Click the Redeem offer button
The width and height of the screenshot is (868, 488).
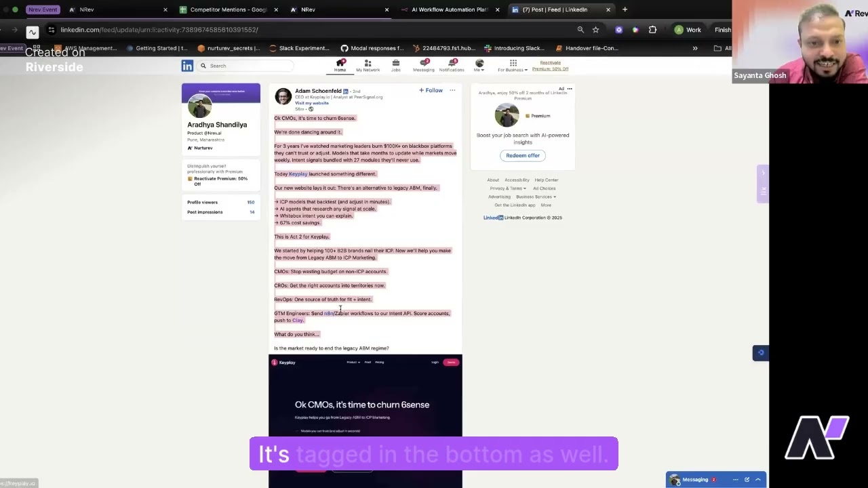523,155
